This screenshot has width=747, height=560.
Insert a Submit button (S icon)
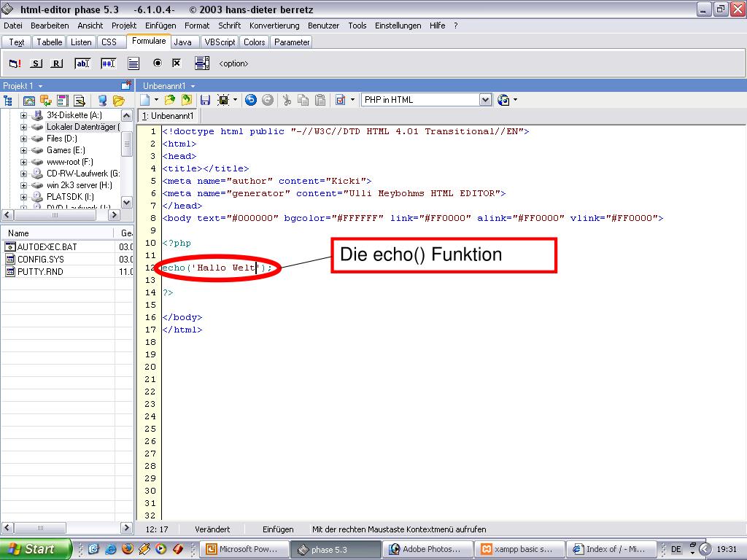[36, 63]
